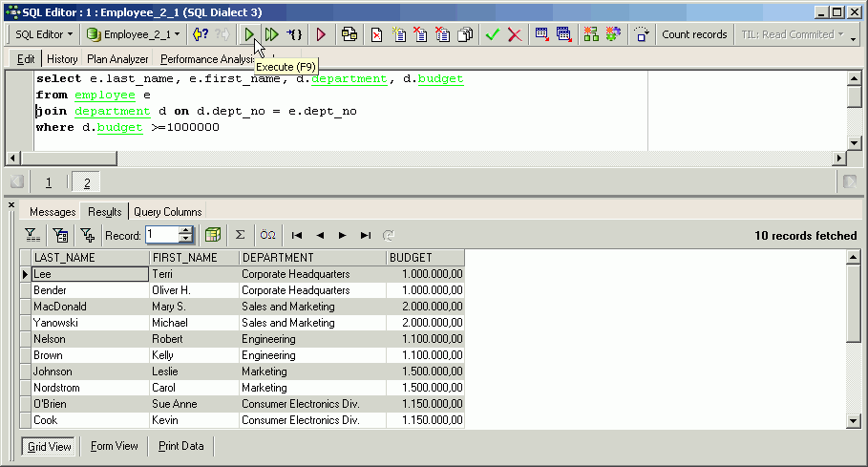Click the FIRST_NAME column header

pyautogui.click(x=194, y=257)
